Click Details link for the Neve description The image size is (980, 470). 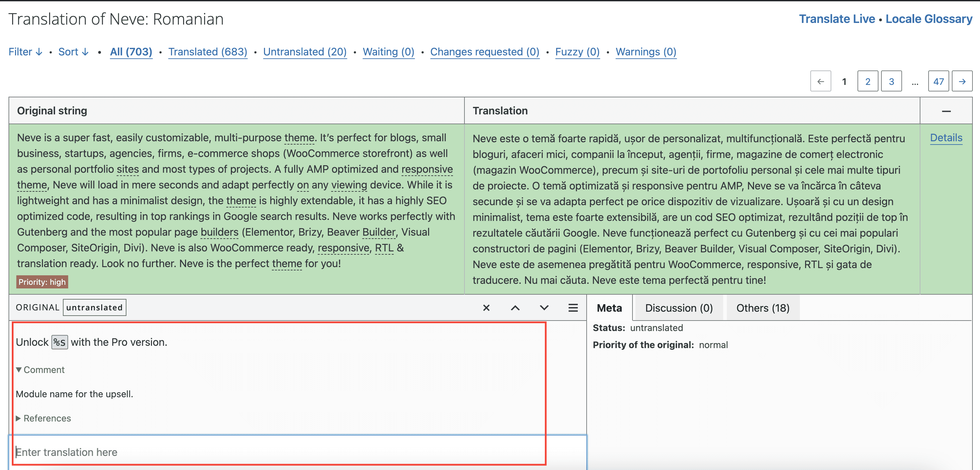click(946, 138)
